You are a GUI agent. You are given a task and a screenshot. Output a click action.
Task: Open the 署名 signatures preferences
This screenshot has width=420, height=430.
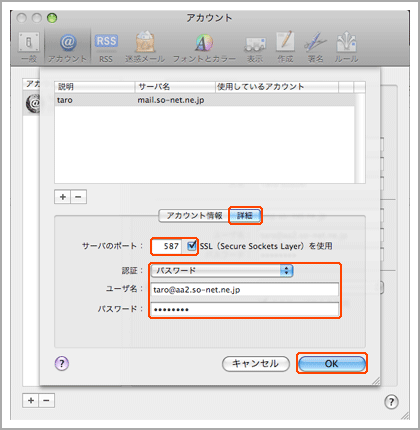pos(315,47)
